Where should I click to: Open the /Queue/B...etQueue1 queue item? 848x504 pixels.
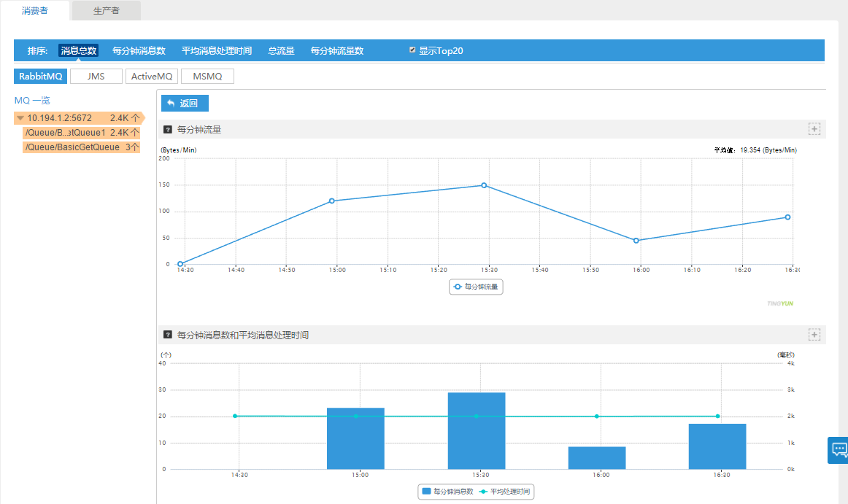[x=82, y=133]
